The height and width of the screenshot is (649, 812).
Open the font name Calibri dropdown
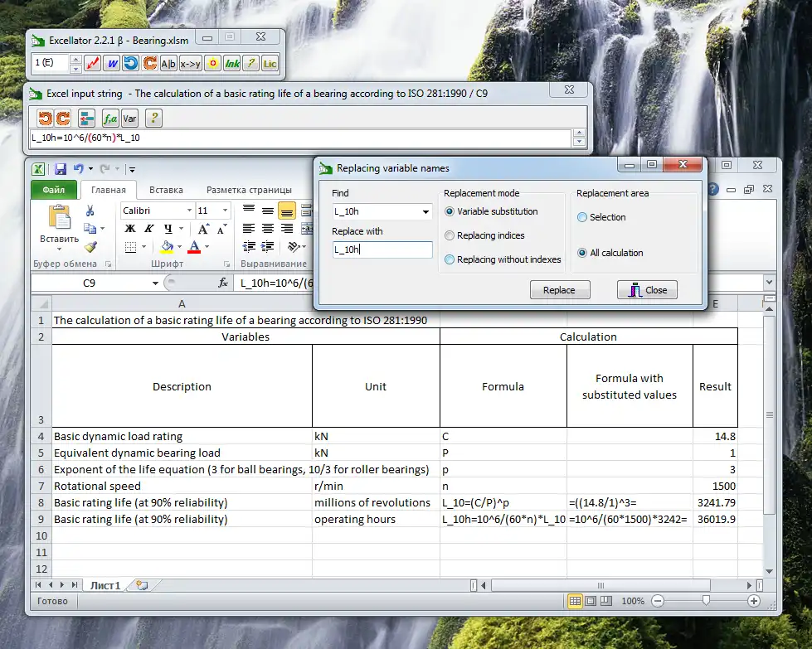tap(188, 211)
